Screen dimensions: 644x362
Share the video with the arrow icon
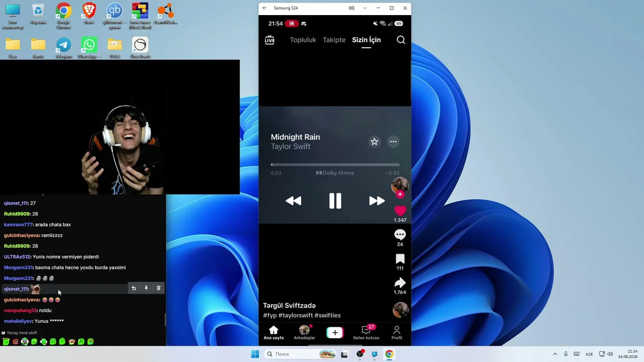pos(400,283)
